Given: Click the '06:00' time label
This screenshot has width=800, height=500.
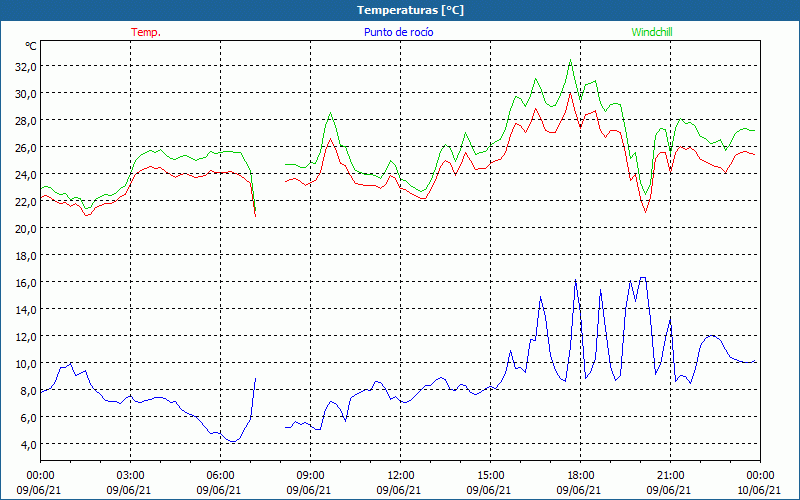Looking at the screenshot, I should [220, 475].
